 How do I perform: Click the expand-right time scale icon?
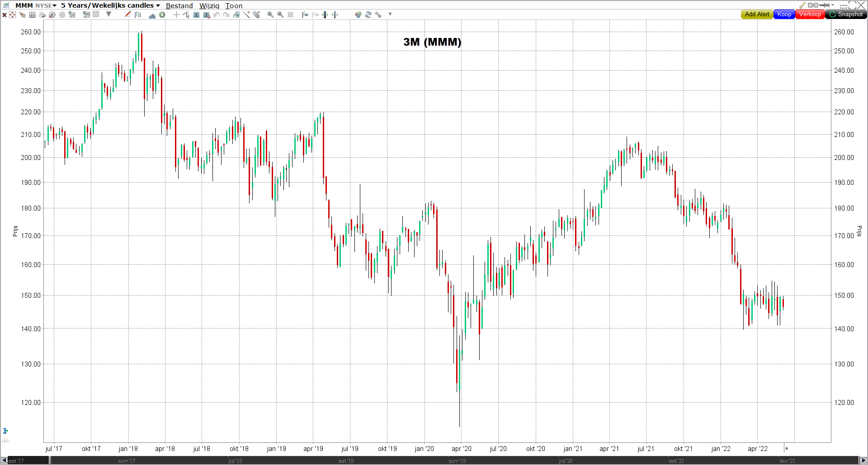click(x=305, y=15)
